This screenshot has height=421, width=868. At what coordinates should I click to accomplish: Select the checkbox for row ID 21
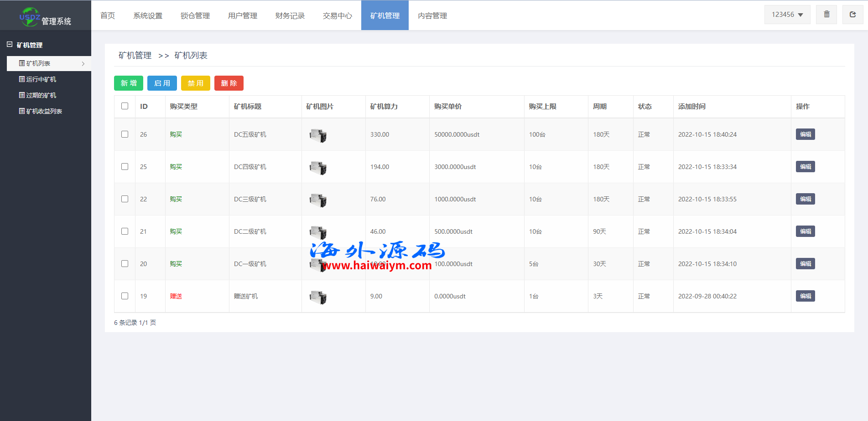pyautogui.click(x=125, y=231)
